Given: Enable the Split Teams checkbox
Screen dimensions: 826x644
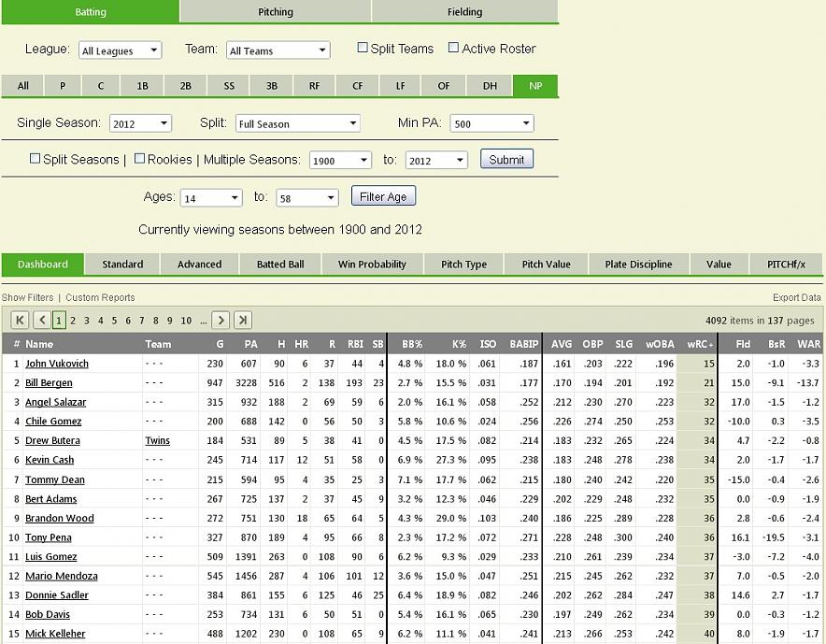Looking at the screenshot, I should 363,48.
